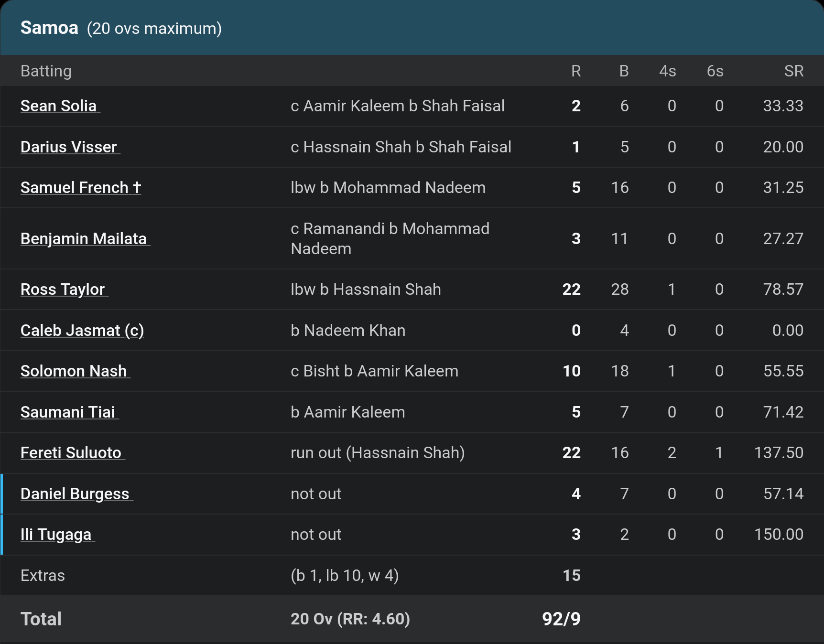This screenshot has height=644, width=824.
Task: Select captain Caleb Jasmat's name
Action: 82,331
